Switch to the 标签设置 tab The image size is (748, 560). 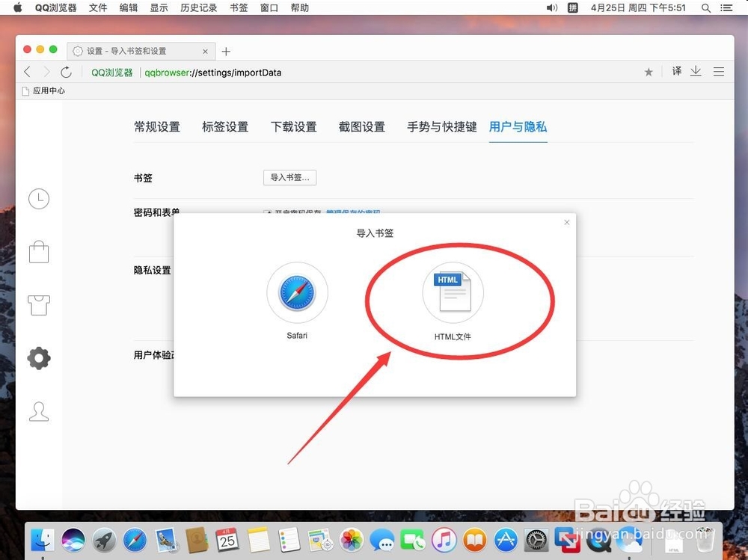pos(225,127)
